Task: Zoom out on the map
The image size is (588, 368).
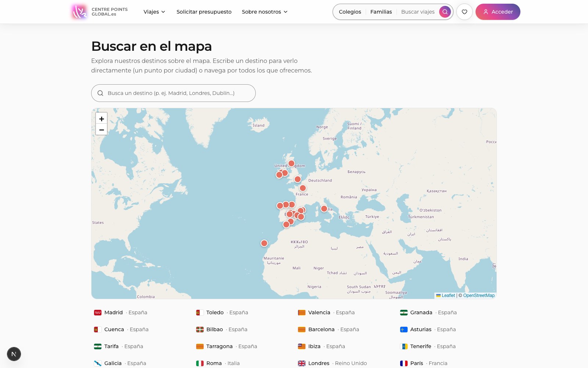Action: 101,130
